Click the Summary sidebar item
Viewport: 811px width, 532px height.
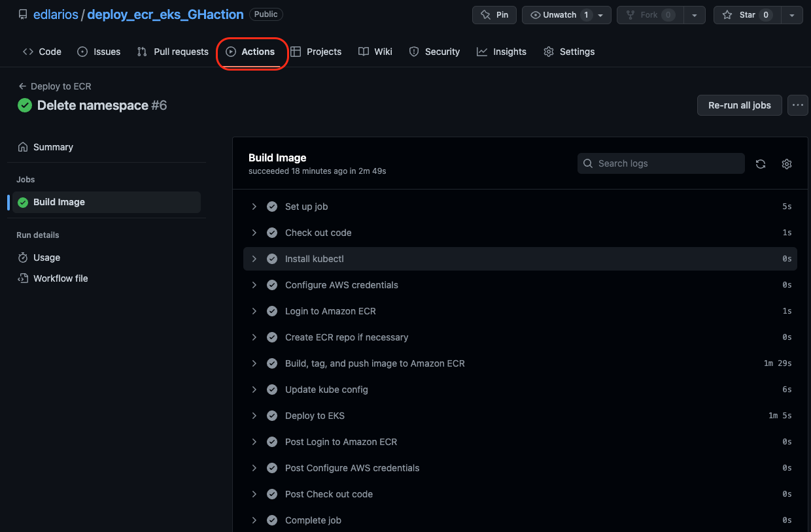point(52,146)
